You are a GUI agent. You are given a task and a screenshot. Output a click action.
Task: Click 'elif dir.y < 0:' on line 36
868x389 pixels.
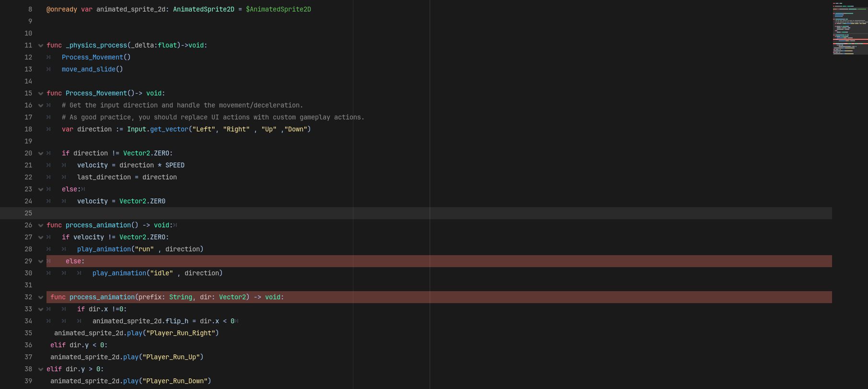[79, 345]
